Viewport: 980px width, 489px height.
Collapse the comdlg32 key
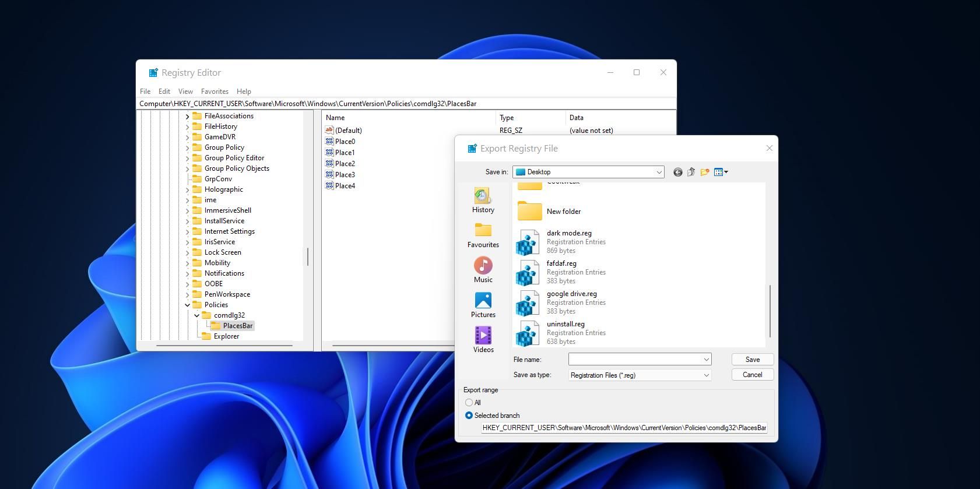tap(197, 315)
